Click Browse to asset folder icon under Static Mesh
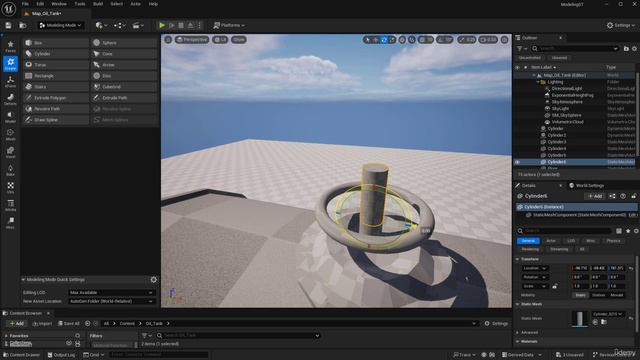Viewport: 640px width, 360px height. [604, 322]
